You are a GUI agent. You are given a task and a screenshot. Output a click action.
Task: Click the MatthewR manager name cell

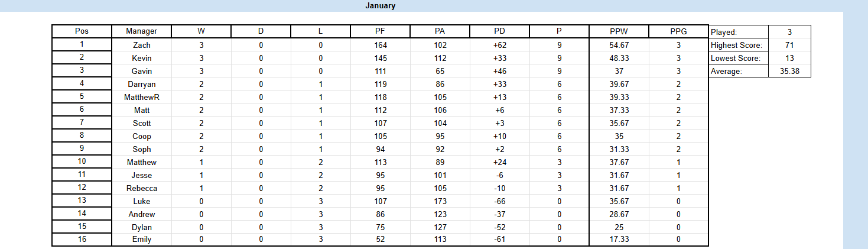[141, 97]
